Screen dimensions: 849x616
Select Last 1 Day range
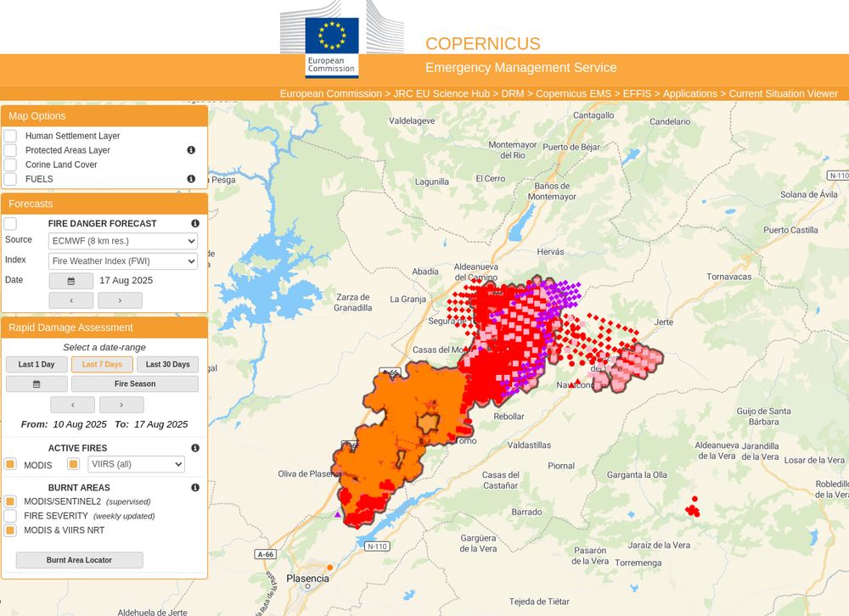[37, 364]
